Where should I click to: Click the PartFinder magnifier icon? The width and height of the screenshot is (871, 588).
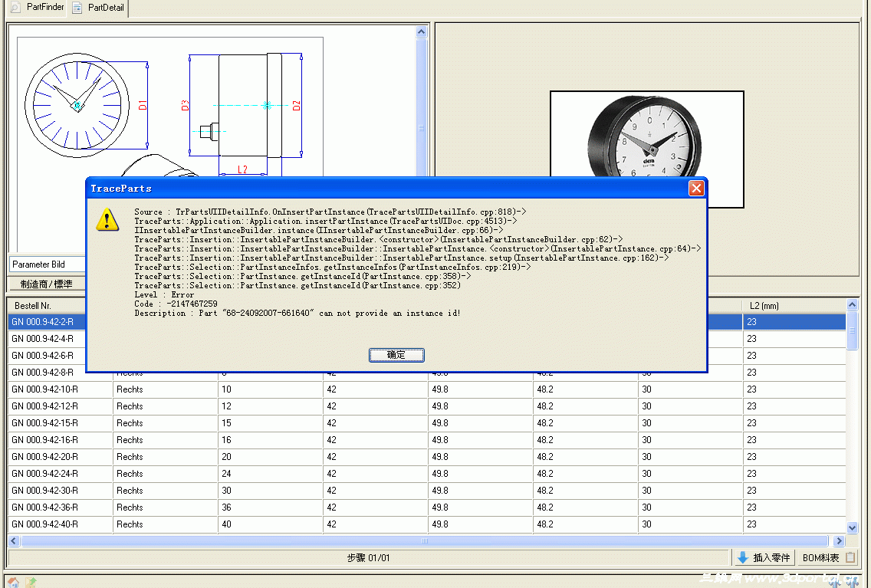click(14, 8)
